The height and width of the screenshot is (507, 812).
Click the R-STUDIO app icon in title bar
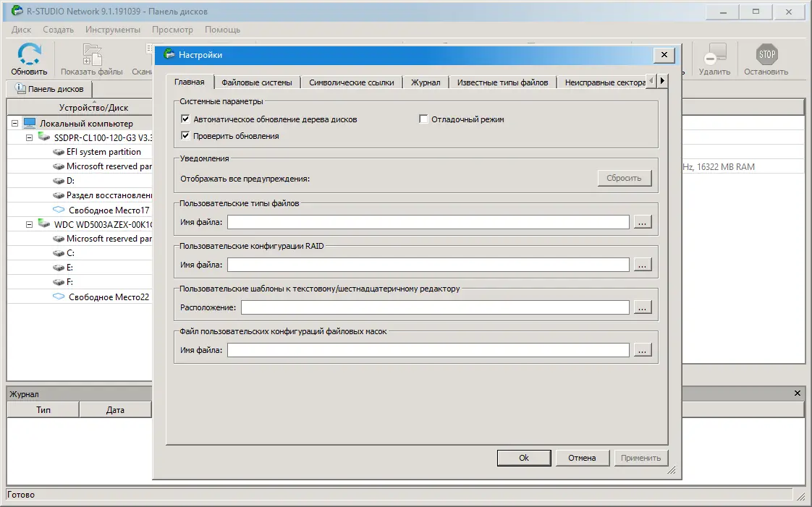[x=17, y=11]
